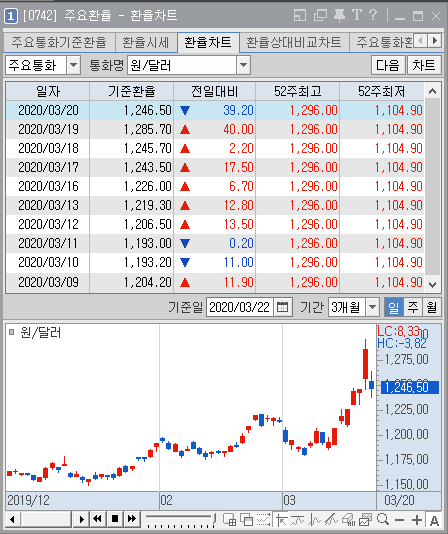Select the 2020/03/09 date cell
Viewport: 448px width, 534px height.
click(48, 282)
